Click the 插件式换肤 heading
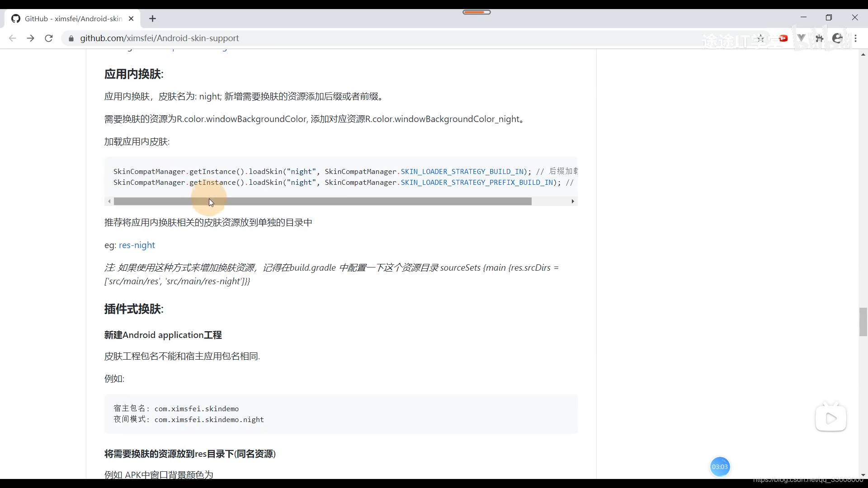Viewport: 868px width, 488px height. (x=134, y=309)
